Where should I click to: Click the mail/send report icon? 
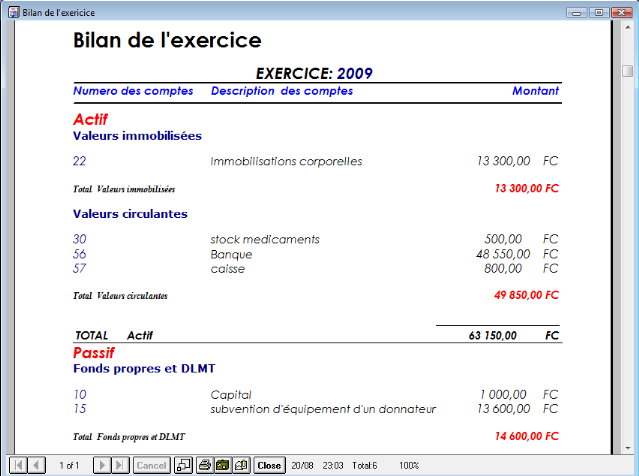pyautogui.click(x=241, y=465)
